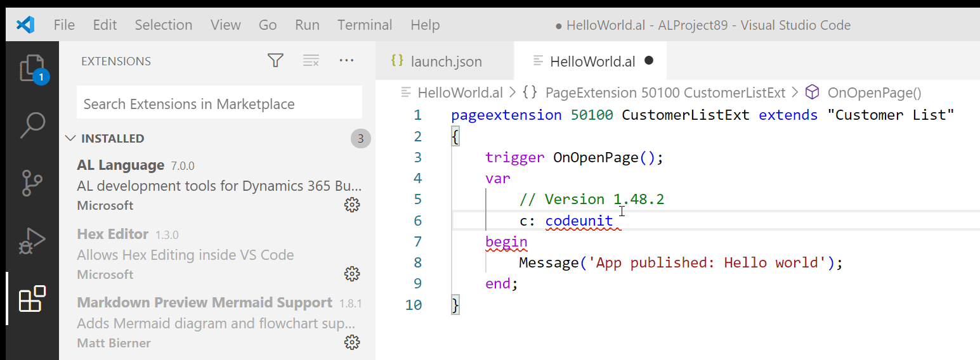Open the Search view in activity bar

tap(32, 125)
